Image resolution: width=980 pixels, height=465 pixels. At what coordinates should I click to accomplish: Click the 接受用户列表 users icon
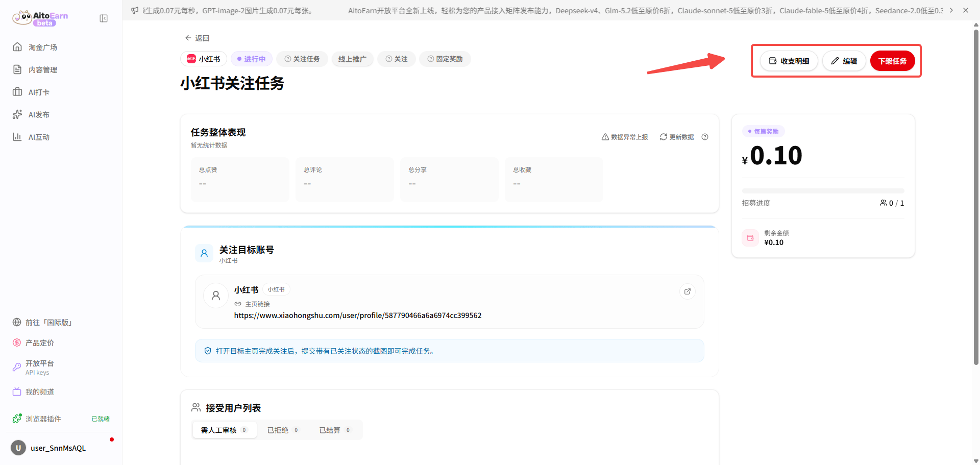pyautogui.click(x=196, y=407)
